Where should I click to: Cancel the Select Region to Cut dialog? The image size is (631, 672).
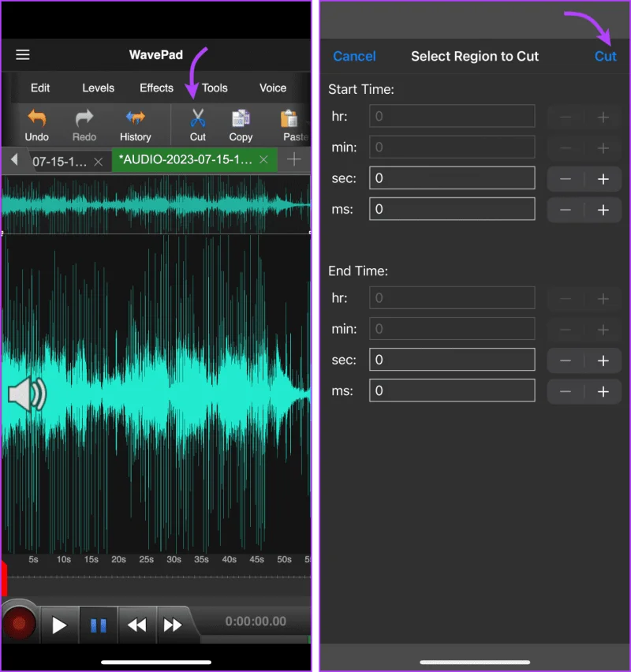pos(354,56)
